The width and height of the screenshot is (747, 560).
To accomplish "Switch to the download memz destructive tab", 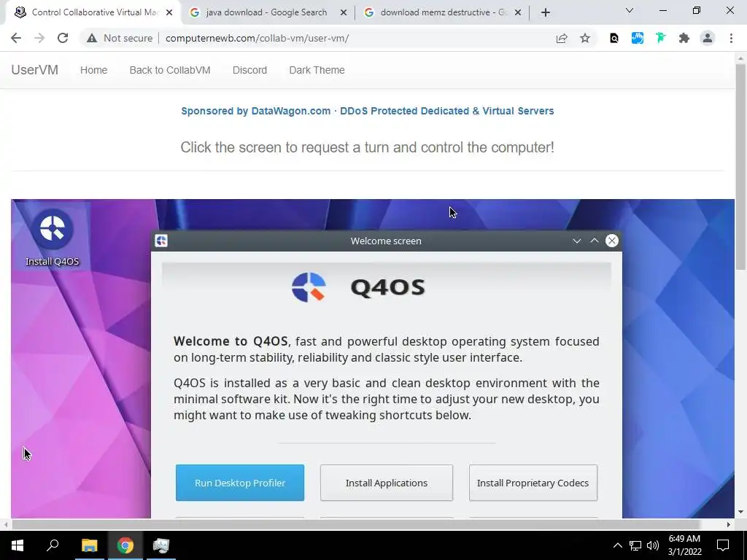I will [441, 12].
